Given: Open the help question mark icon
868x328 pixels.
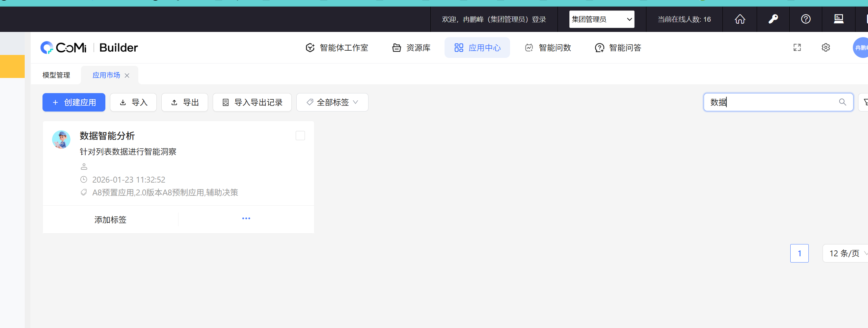Looking at the screenshot, I should [806, 19].
